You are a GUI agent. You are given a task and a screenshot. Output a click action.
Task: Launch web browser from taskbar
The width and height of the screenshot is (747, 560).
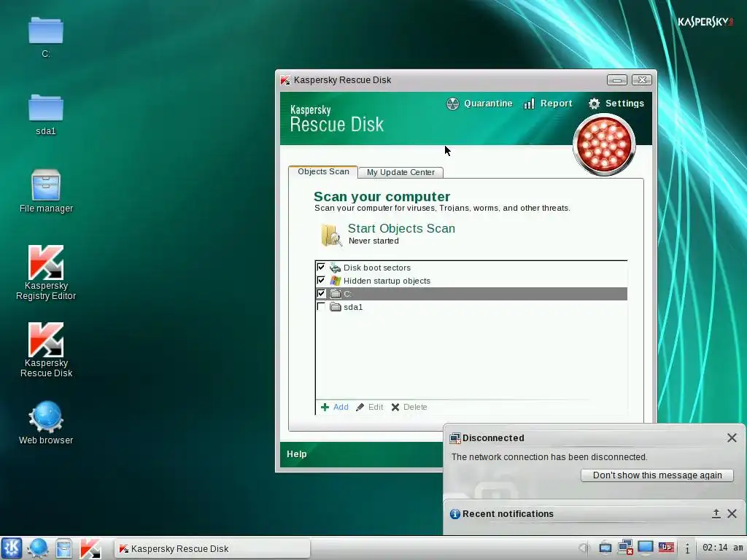tap(37, 548)
